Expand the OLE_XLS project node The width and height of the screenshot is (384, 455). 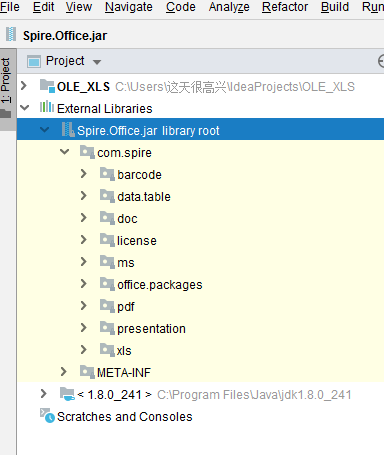click(x=24, y=86)
